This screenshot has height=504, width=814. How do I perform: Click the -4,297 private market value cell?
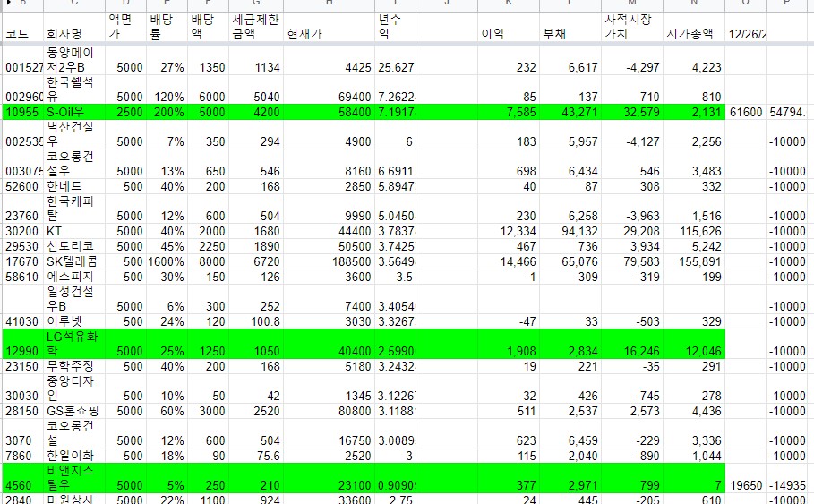tap(632, 60)
